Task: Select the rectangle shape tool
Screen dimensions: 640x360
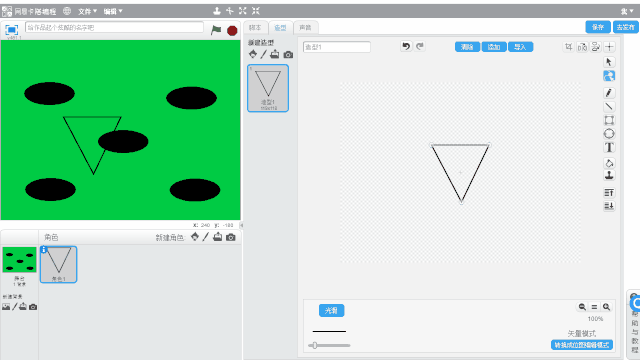Action: coord(609,120)
